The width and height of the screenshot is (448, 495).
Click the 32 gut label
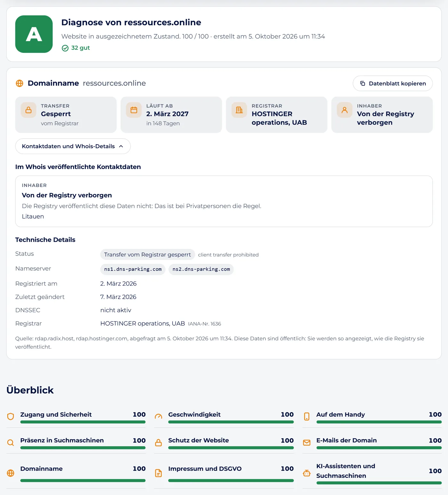(80, 48)
